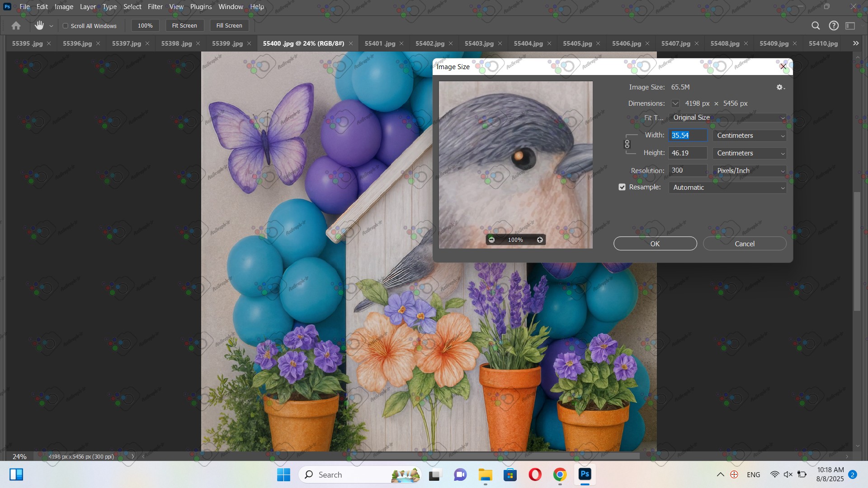Screen dimensions: 868x488
Task: Click the workspace switcher icon
Action: pos(850,26)
